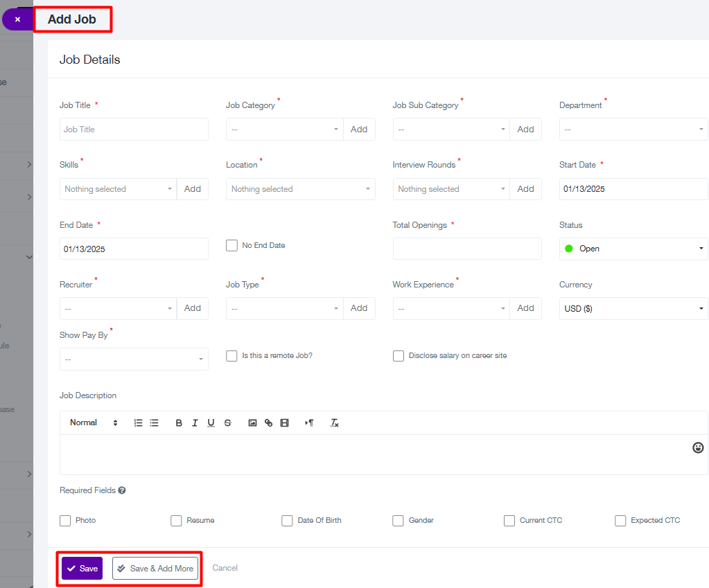Open the Work Experience dropdown
709x588 pixels.
[451, 308]
